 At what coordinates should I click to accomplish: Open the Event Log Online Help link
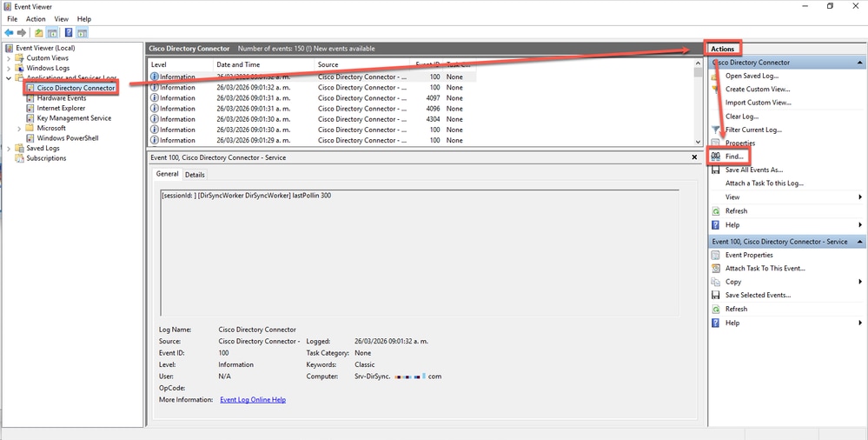[x=253, y=399]
